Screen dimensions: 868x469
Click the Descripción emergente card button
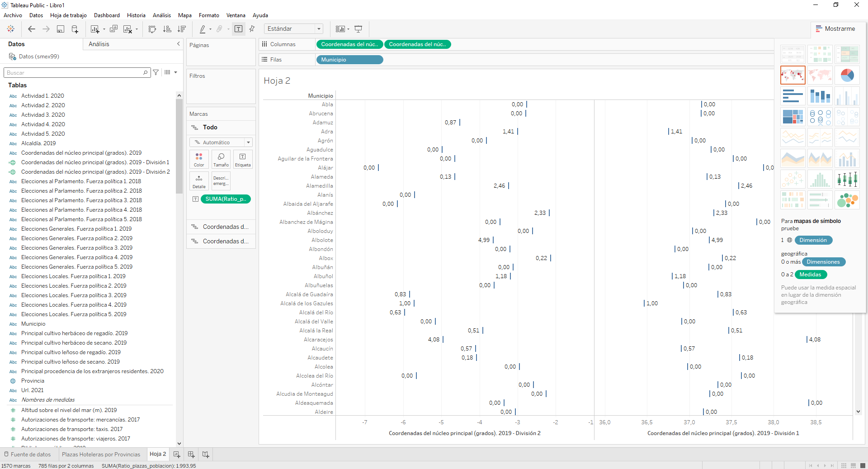tap(221, 181)
